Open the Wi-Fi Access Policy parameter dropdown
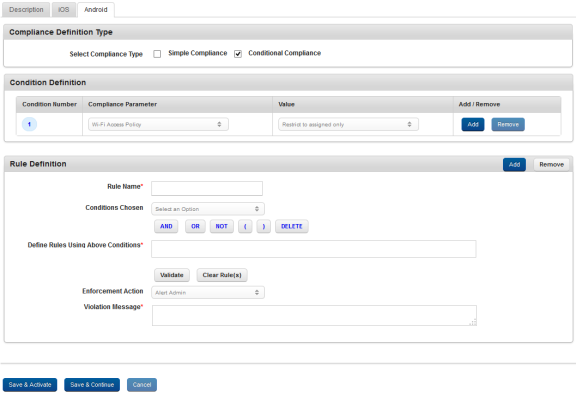Image resolution: width=576 pixels, height=397 pixels. (158, 124)
